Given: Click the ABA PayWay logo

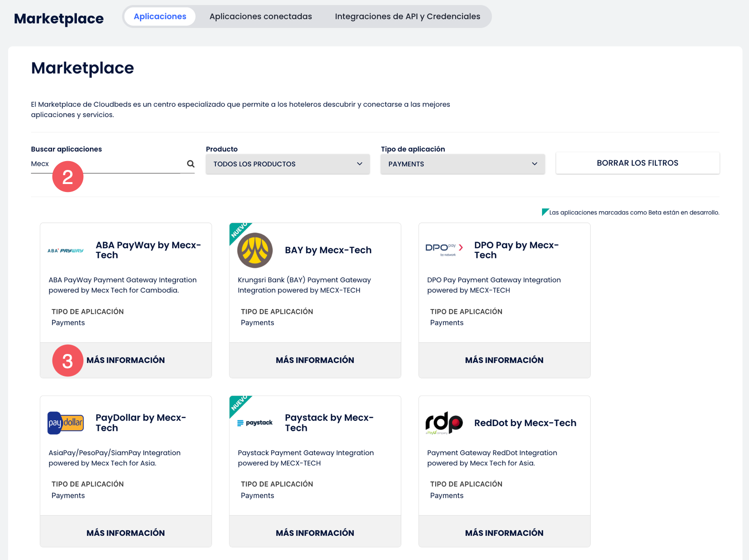Looking at the screenshot, I should coord(66,251).
